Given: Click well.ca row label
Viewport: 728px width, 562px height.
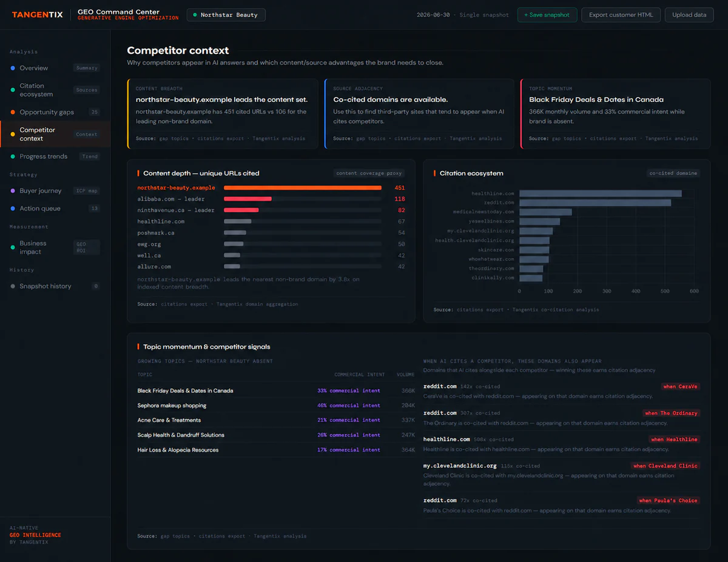Looking at the screenshot, I should point(147,255).
